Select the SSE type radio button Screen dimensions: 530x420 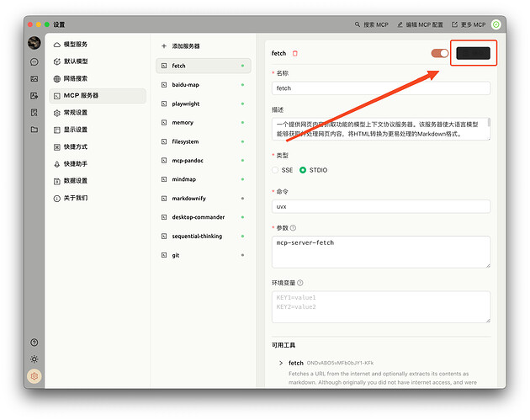click(275, 170)
